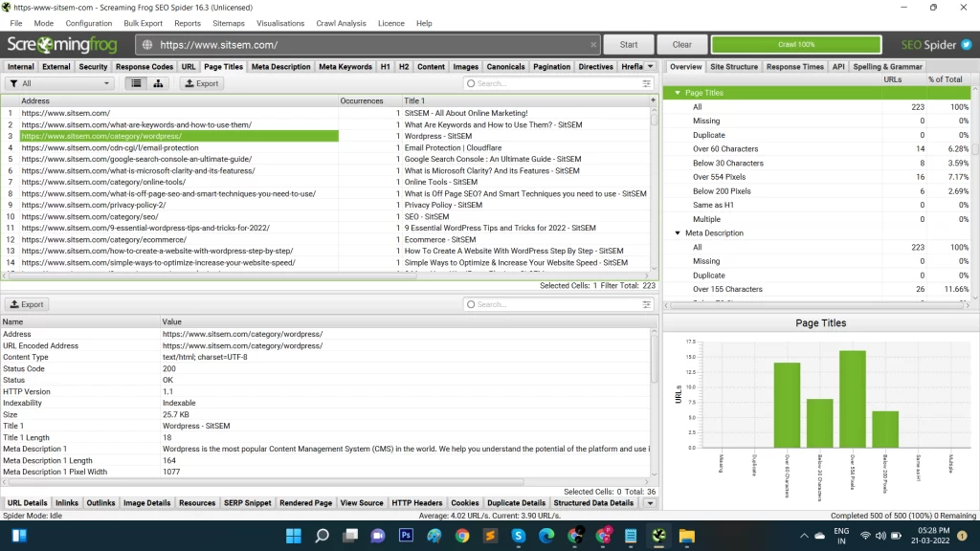Open the Canonicals tab

[x=505, y=67]
